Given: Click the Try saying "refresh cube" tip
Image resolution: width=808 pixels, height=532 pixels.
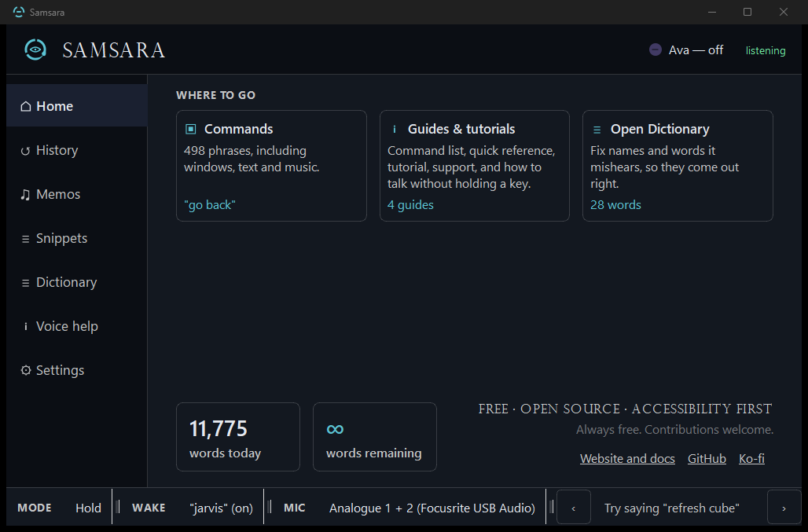Looking at the screenshot, I should (x=671, y=508).
